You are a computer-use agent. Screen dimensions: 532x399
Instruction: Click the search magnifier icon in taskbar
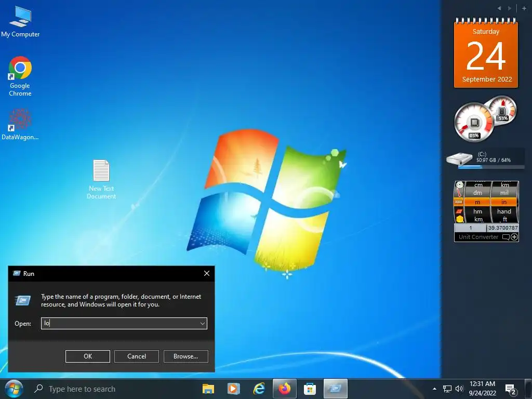coord(38,388)
